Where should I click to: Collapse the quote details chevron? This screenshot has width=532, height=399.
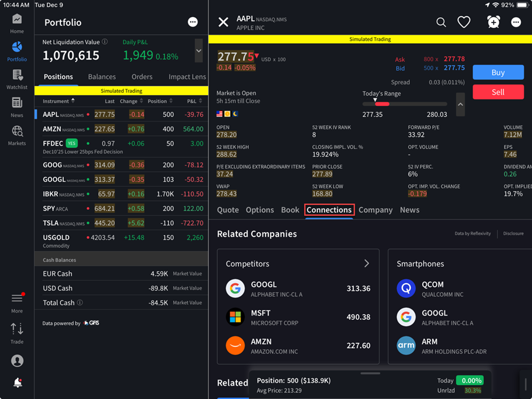click(460, 105)
